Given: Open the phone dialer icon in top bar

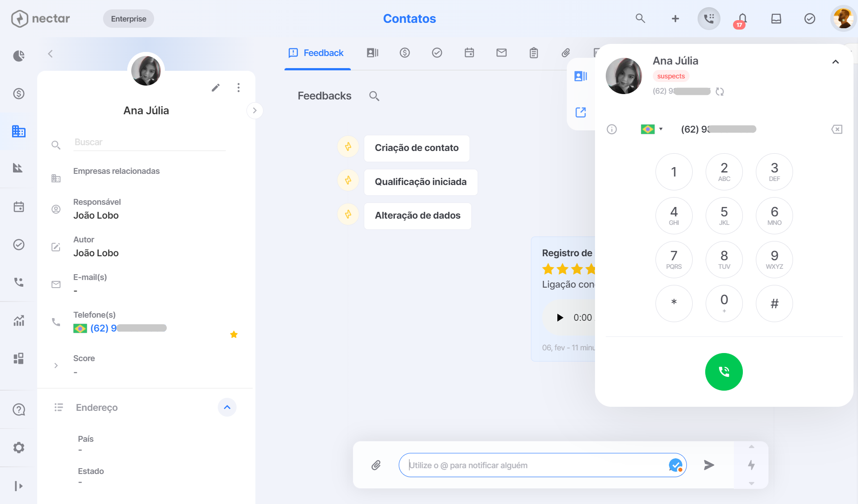Looking at the screenshot, I should [x=709, y=19].
